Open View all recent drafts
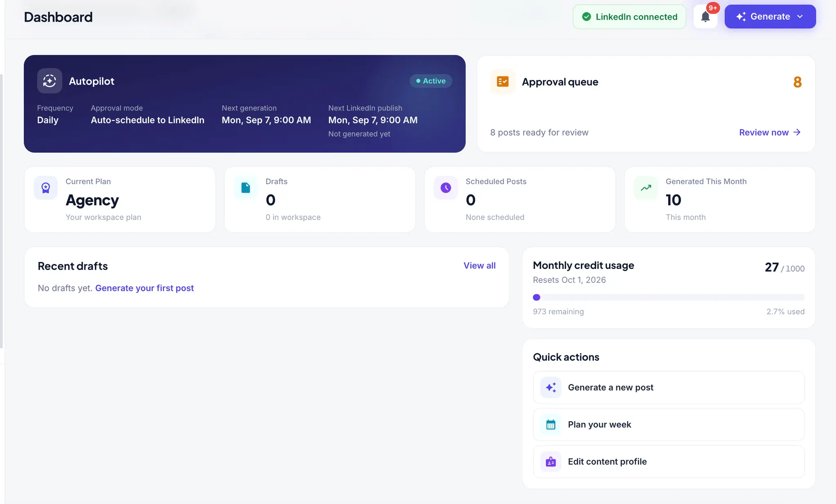836x504 pixels. coord(479,266)
